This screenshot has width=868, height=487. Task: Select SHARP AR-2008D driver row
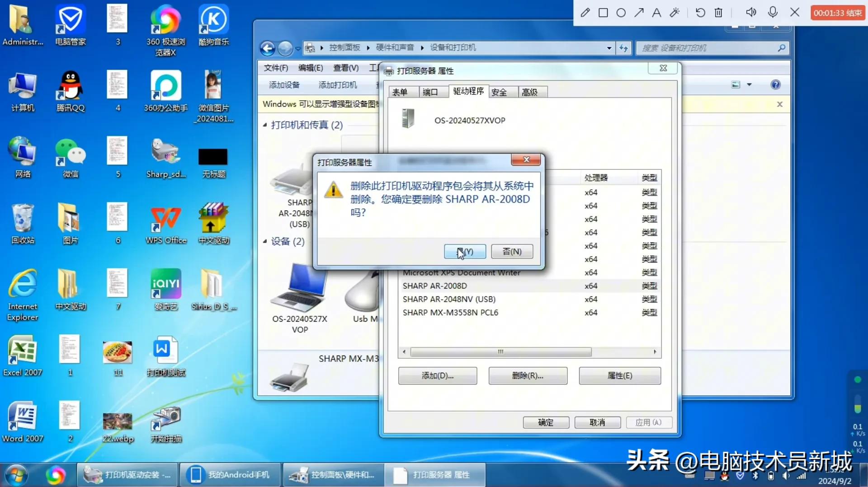click(x=529, y=286)
